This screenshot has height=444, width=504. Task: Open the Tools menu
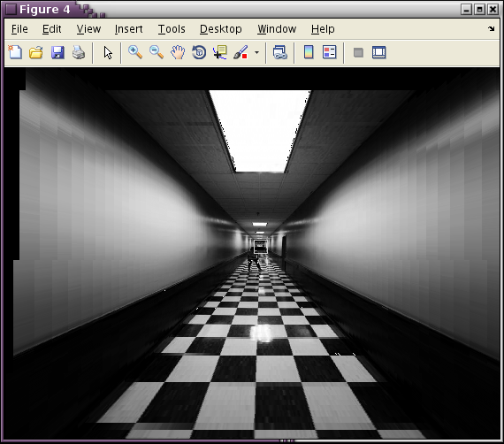[x=172, y=29]
